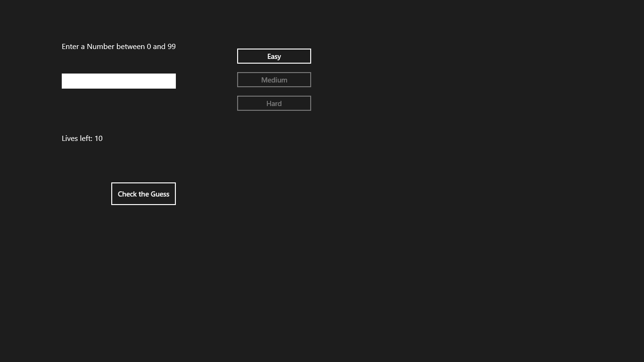This screenshot has height=362, width=644.
Task: Select the instruction text above the input
Action: [x=118, y=46]
